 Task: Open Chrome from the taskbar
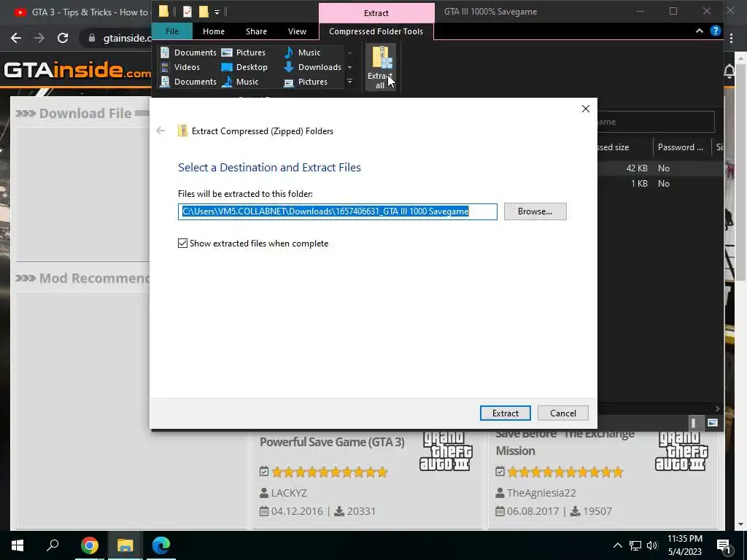(90, 545)
